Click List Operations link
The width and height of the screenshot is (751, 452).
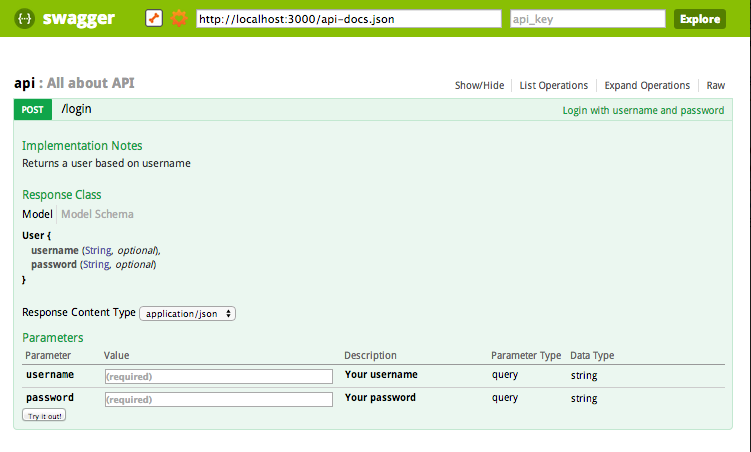click(554, 85)
